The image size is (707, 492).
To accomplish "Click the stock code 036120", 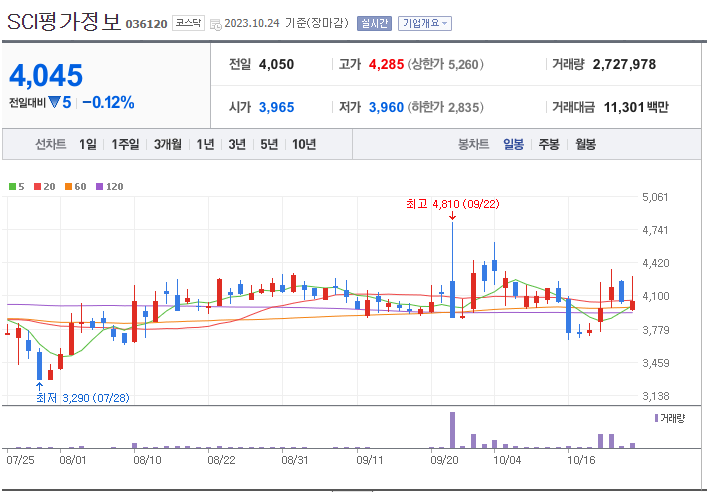I will (x=146, y=24).
